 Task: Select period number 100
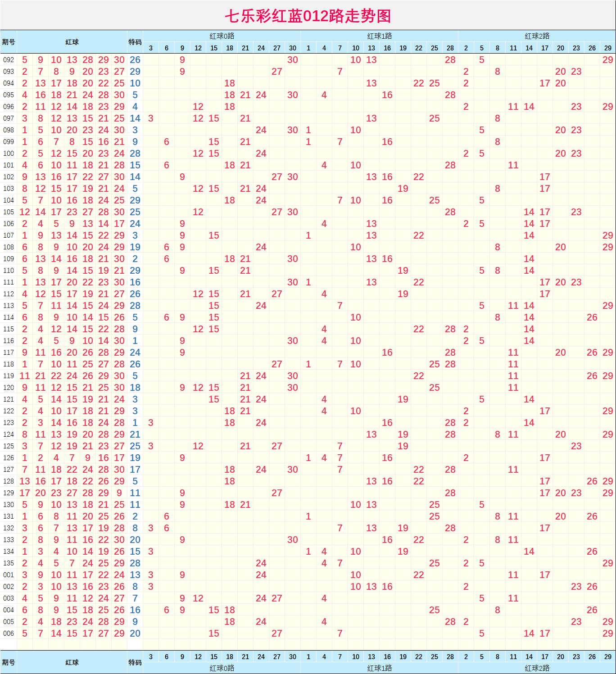(x=9, y=154)
